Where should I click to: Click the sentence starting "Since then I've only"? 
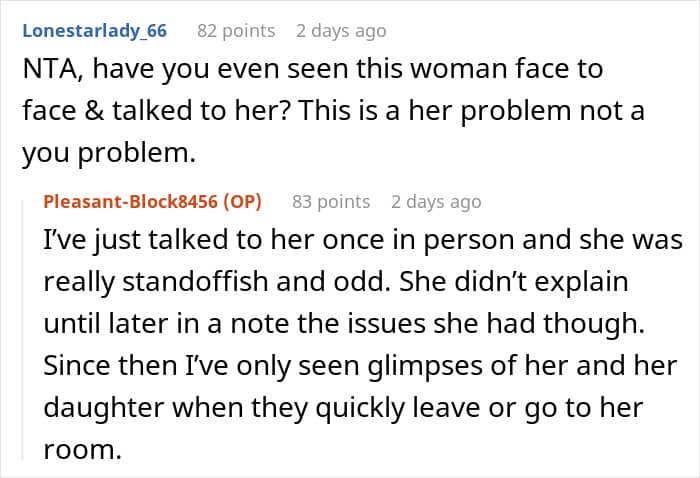coord(360,366)
